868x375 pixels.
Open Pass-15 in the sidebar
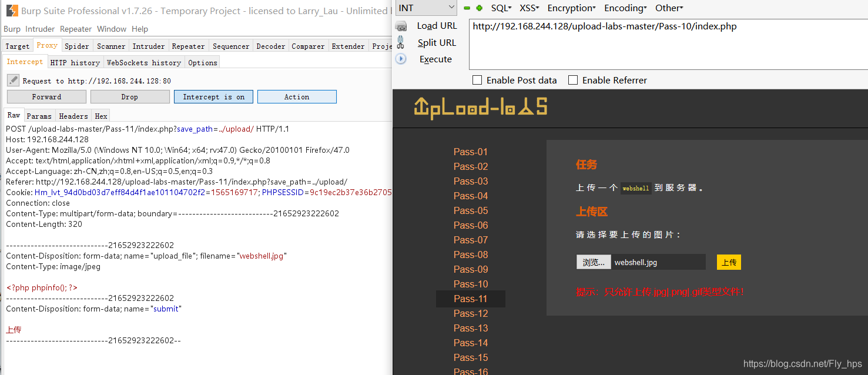471,357
